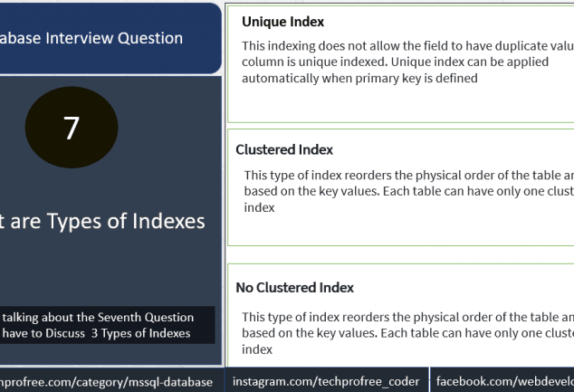Click the '3 Types of Indexes' caption line
This screenshot has height=392, width=574.
(x=96, y=333)
